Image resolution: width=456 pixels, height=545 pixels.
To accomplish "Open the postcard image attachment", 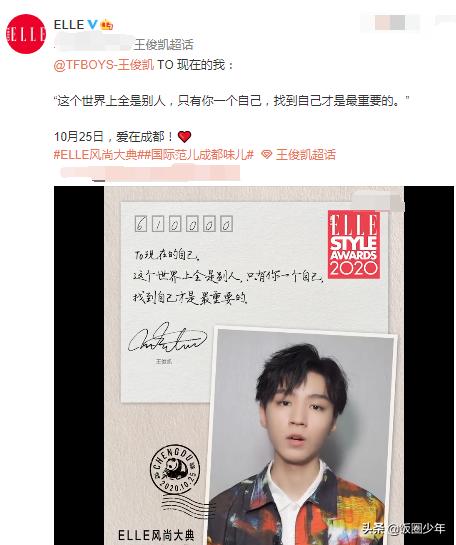I will click(254, 365).
